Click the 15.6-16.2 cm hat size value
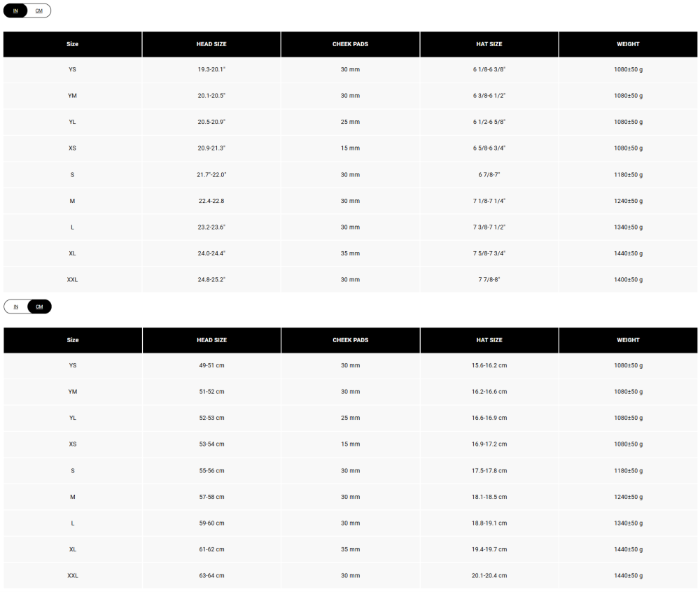 489,365
